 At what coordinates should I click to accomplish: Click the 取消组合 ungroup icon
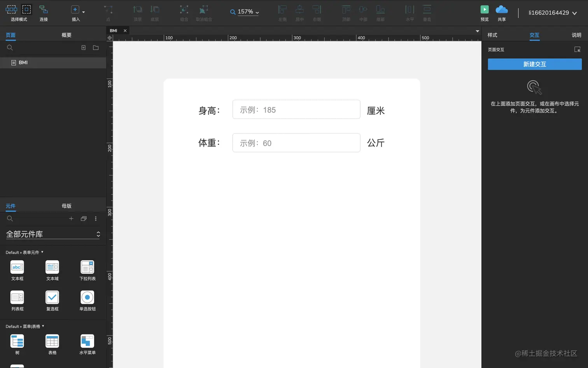click(204, 10)
